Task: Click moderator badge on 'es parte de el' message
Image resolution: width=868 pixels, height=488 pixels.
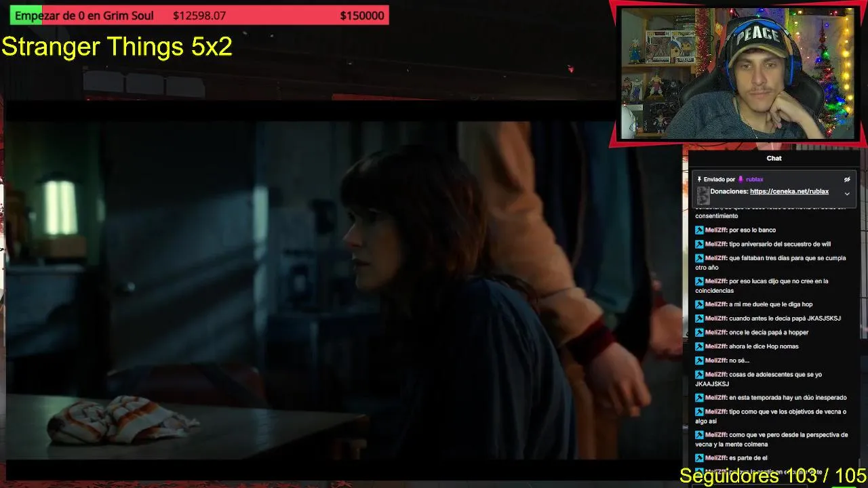Action: (x=699, y=458)
